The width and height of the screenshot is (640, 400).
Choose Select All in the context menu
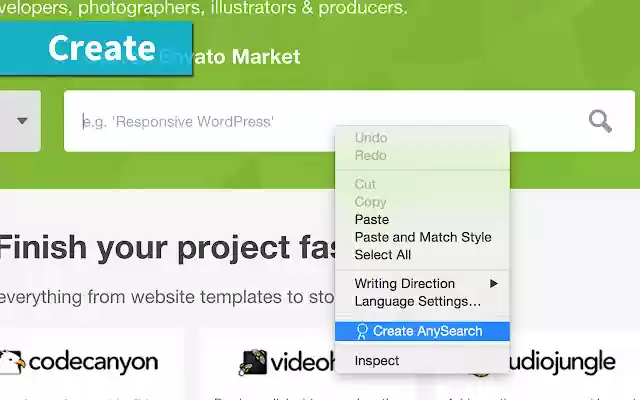tap(382, 255)
